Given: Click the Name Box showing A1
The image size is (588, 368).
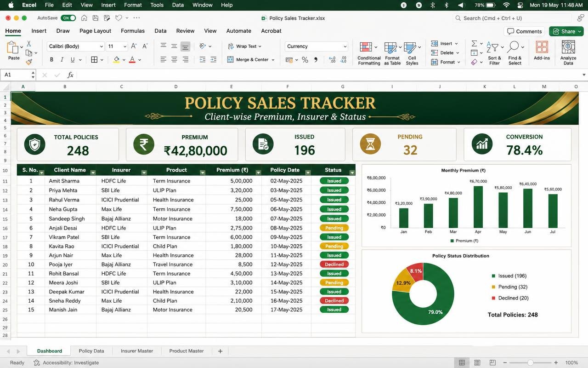Looking at the screenshot, I should coord(18,75).
